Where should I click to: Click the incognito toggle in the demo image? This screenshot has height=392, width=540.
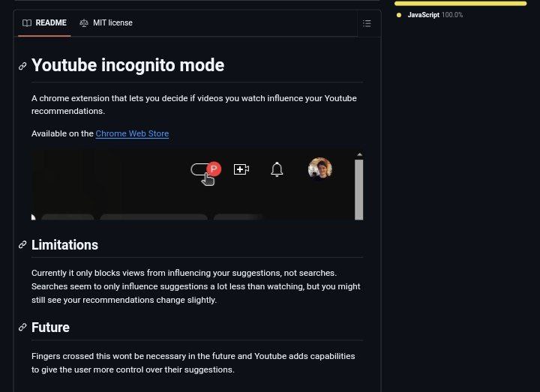[x=206, y=169]
